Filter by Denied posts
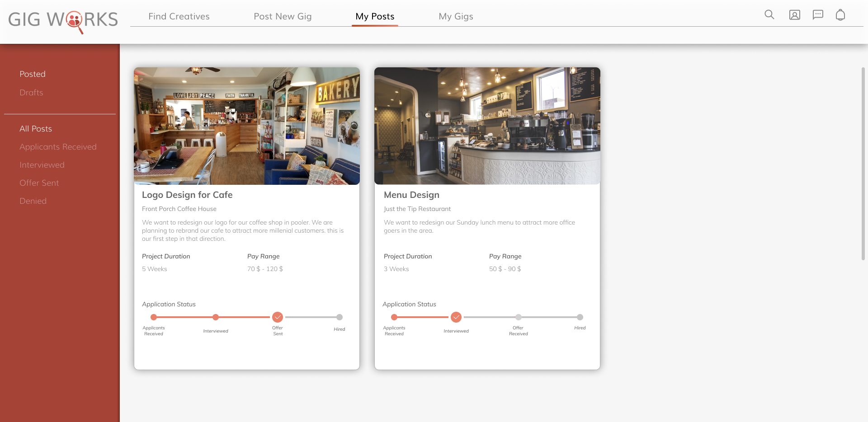The height and width of the screenshot is (422, 868). coord(33,201)
